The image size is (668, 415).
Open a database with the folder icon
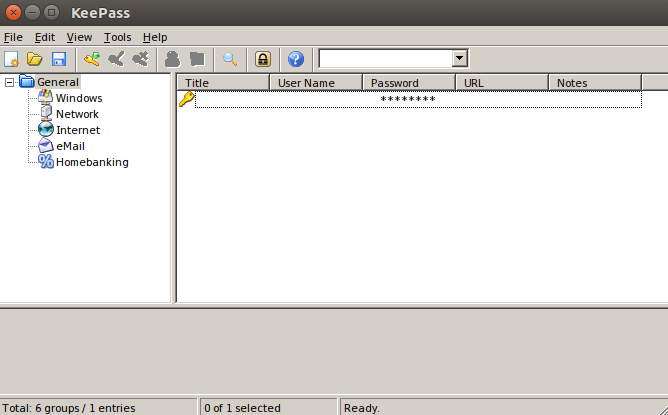[x=35, y=59]
